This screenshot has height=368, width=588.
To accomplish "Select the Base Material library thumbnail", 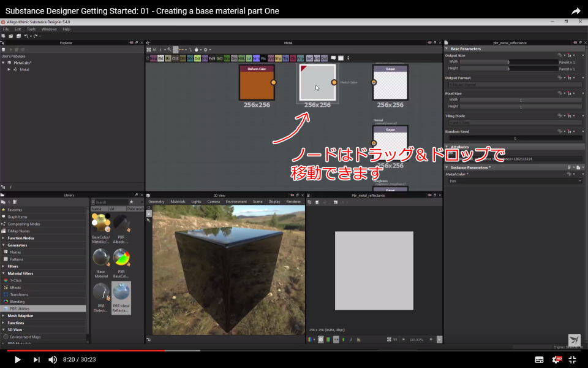I will click(x=101, y=263).
